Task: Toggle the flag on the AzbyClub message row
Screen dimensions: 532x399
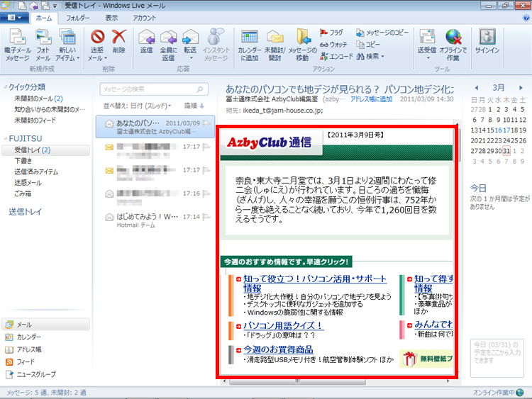Action: 206,123
